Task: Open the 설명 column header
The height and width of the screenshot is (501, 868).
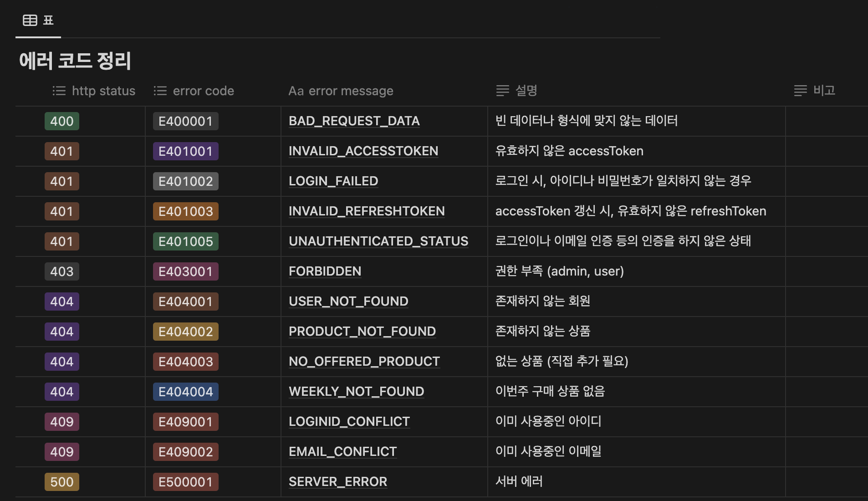Action: [517, 91]
